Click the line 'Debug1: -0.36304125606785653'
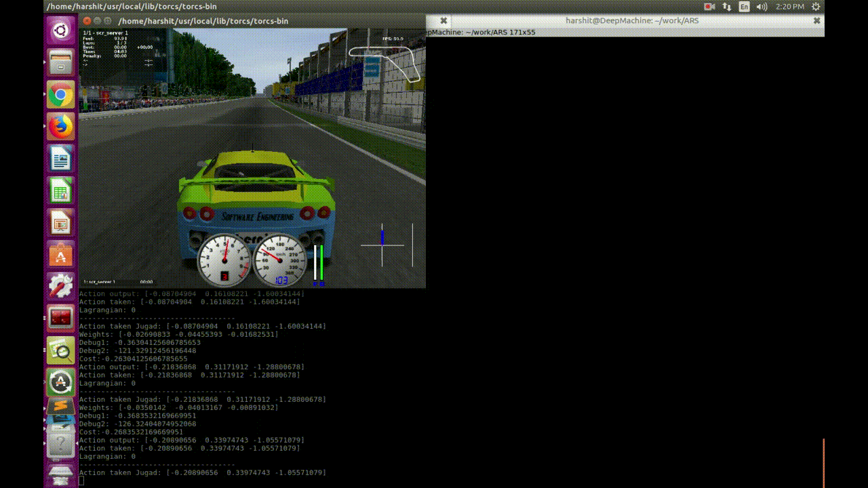Viewport: 868px width, 488px height. pos(140,342)
